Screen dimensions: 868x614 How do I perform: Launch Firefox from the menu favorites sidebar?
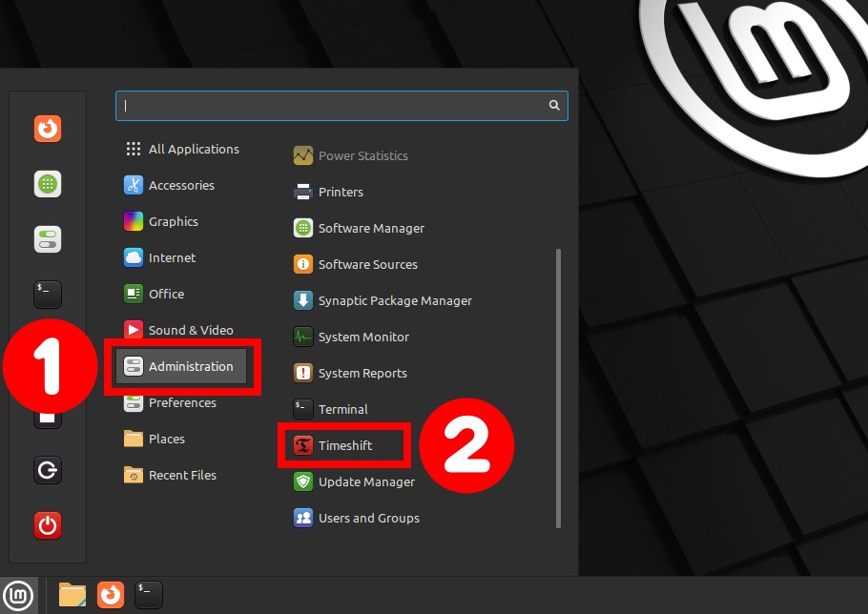pyautogui.click(x=48, y=129)
